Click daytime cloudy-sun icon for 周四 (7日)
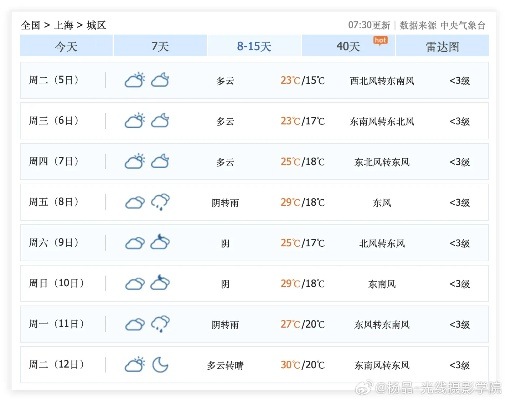 (135, 161)
